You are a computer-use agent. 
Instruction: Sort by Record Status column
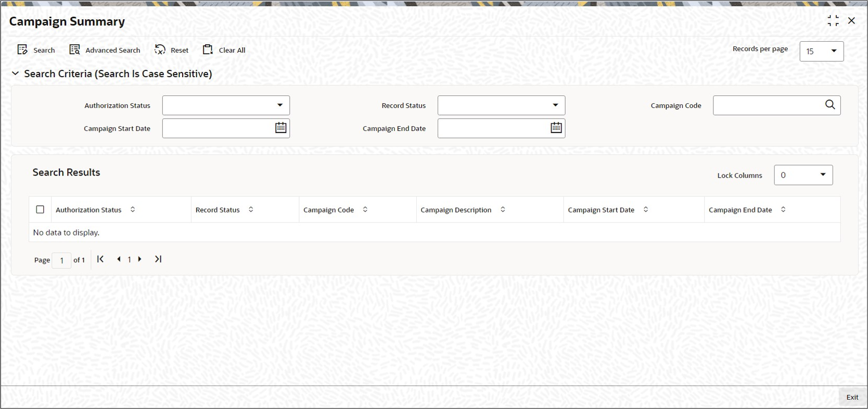coord(251,209)
